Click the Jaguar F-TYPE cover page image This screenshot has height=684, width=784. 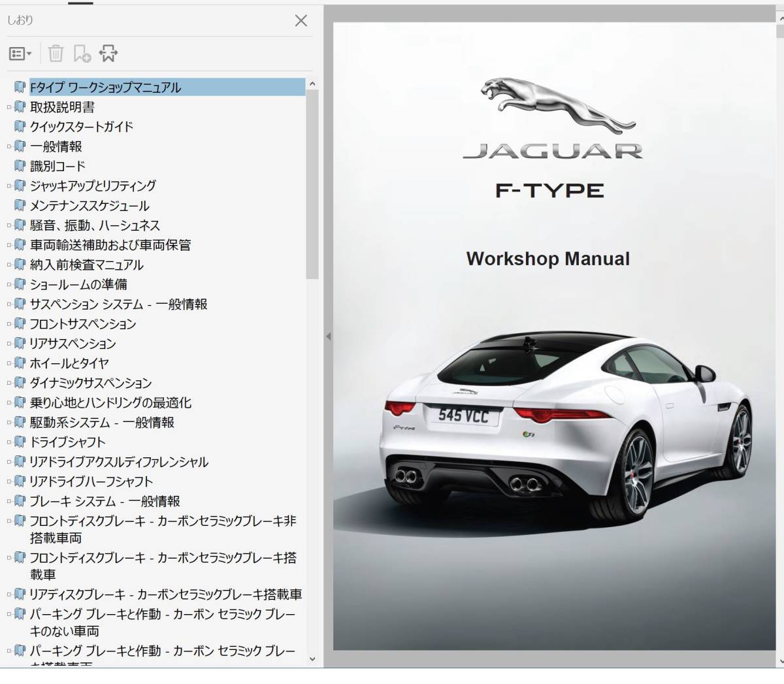pyautogui.click(x=554, y=336)
